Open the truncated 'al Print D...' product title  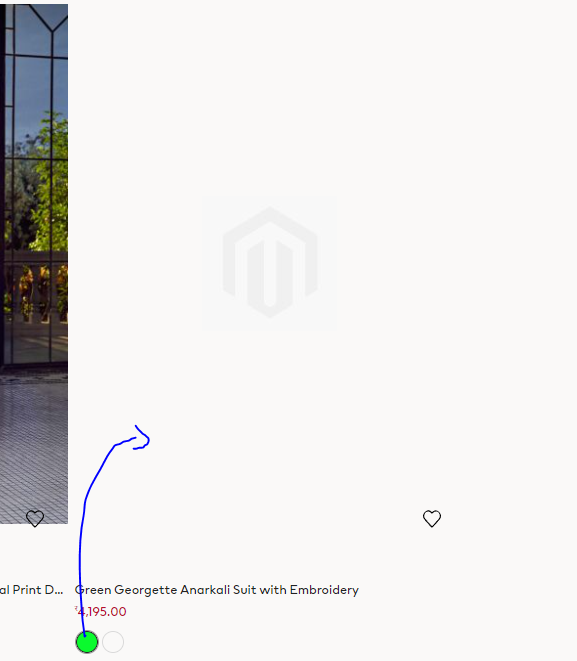coord(31,590)
